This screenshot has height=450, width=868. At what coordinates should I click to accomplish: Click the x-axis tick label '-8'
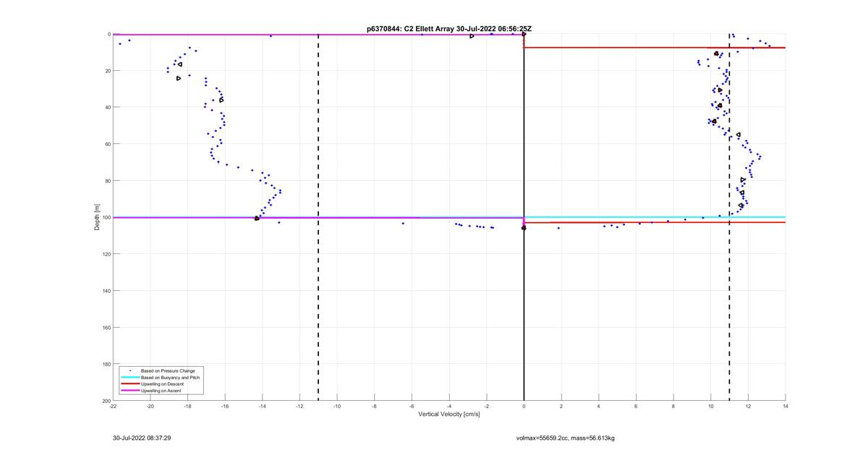[375, 406]
